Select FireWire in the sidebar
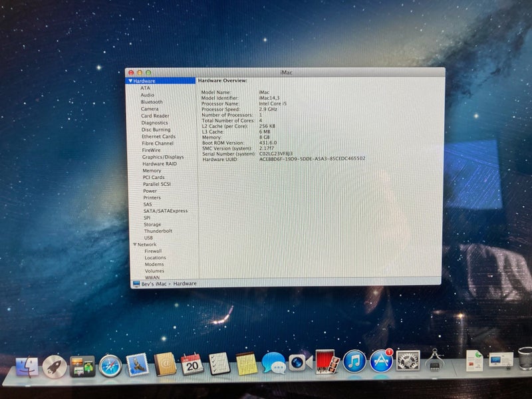The height and width of the screenshot is (399, 532). pyautogui.click(x=152, y=150)
